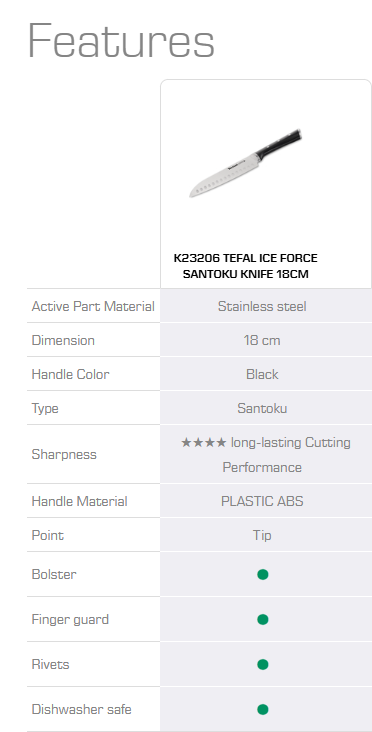
Task: Click the Active Part Material label
Action: pos(93,306)
